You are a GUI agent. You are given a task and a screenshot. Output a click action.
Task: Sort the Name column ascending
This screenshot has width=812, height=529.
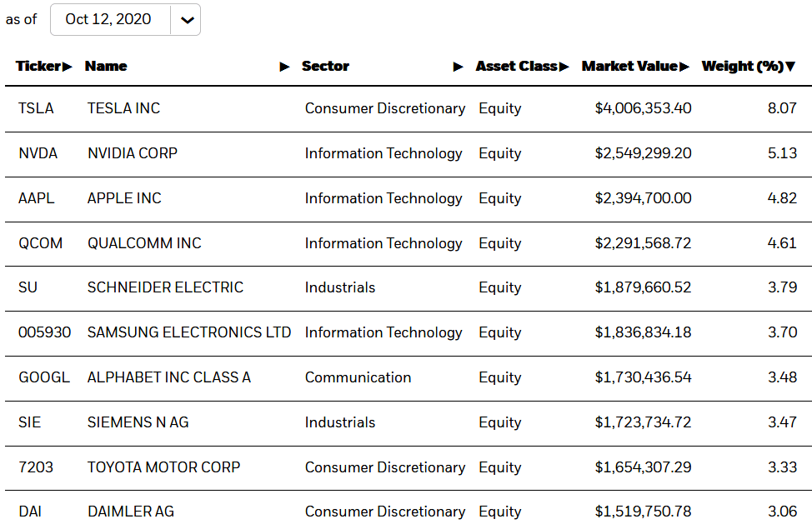click(285, 67)
